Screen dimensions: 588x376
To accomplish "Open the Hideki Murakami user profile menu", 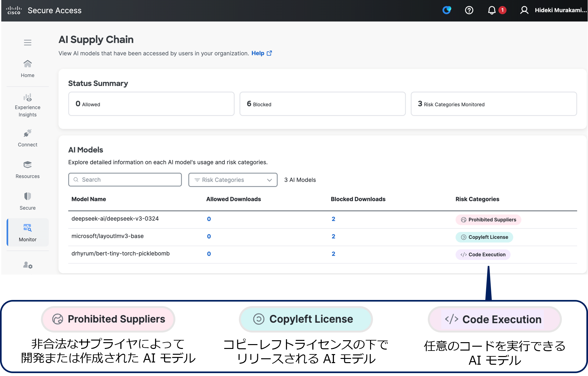I will pos(553,10).
